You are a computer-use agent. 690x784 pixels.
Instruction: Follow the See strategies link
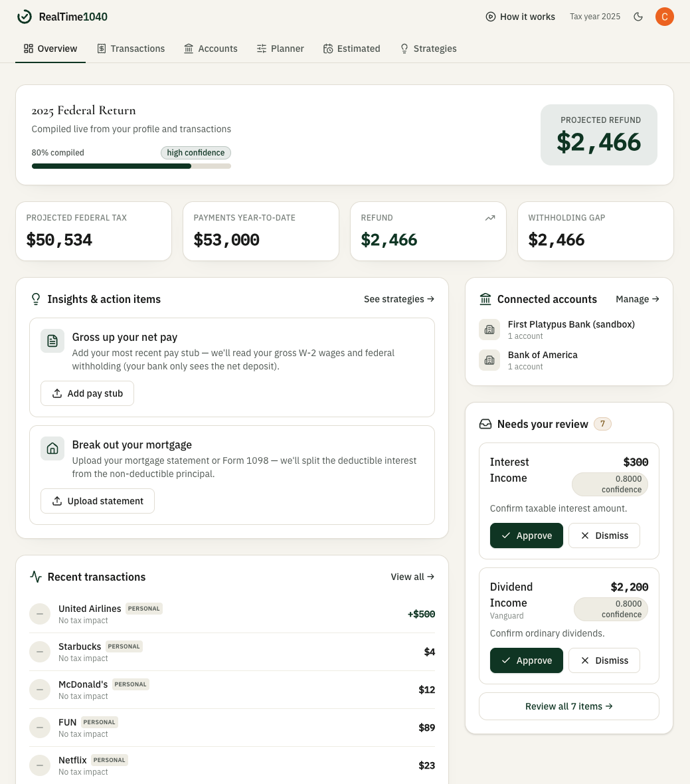tap(398, 299)
